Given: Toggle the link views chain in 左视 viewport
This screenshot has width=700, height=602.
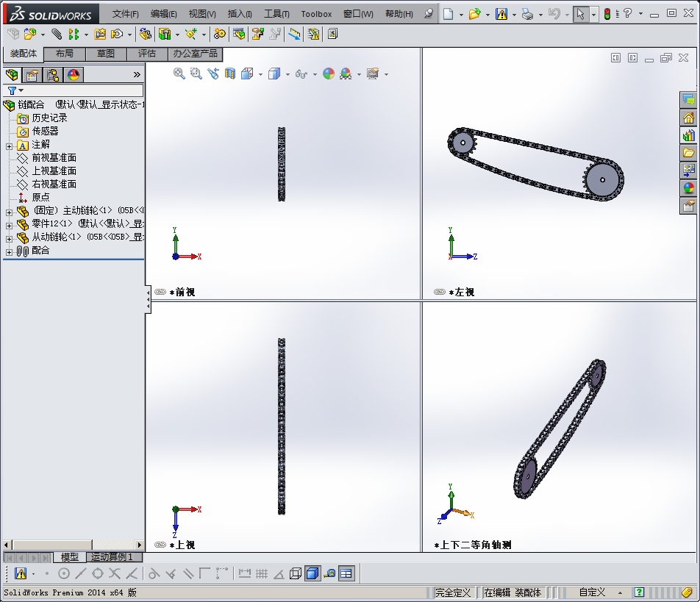Looking at the screenshot, I should 440,292.
